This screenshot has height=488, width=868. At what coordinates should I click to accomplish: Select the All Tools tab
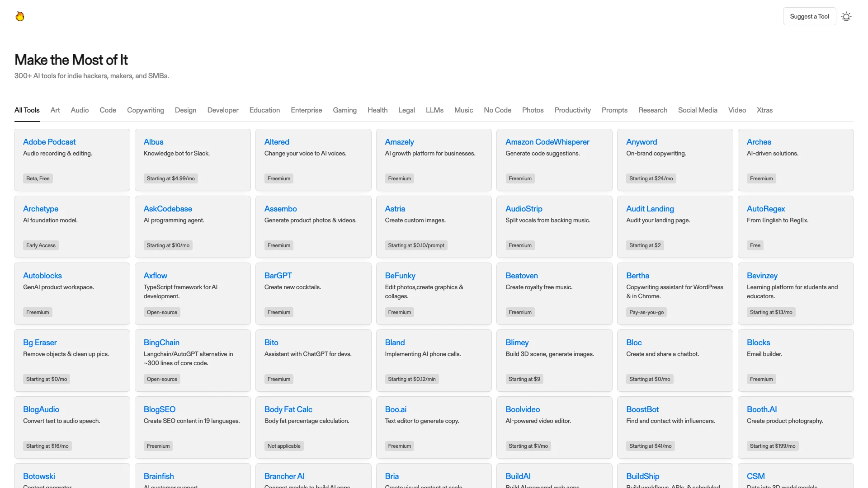[x=27, y=110]
